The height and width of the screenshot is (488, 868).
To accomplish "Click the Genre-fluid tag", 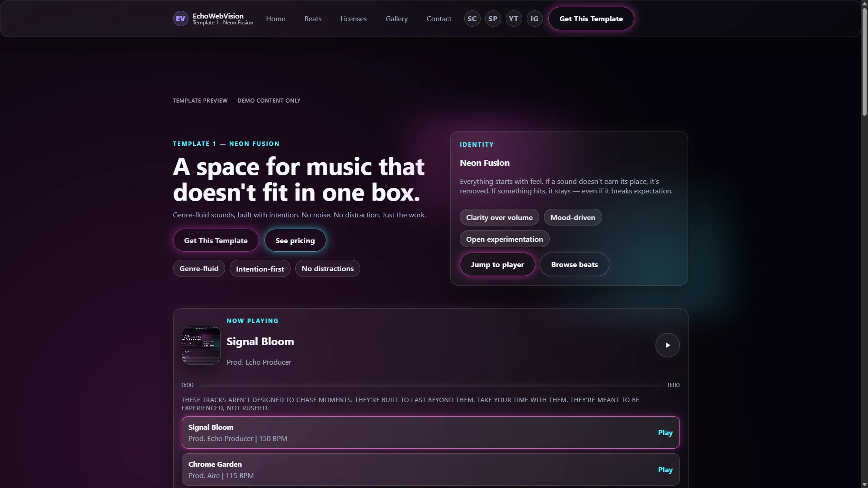I will tap(199, 268).
